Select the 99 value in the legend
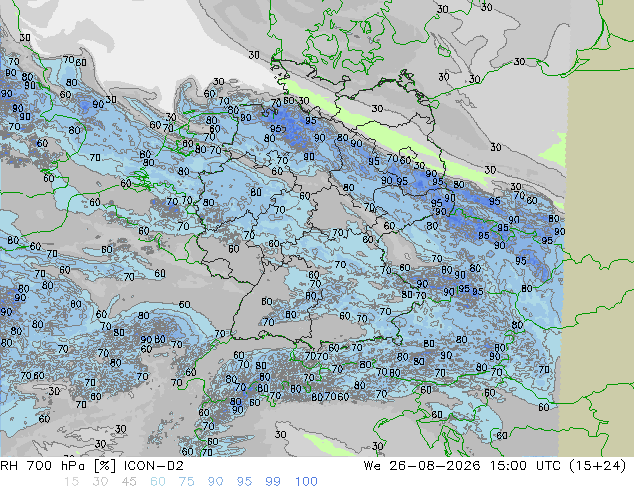The width and height of the screenshot is (634, 490). 273,482
